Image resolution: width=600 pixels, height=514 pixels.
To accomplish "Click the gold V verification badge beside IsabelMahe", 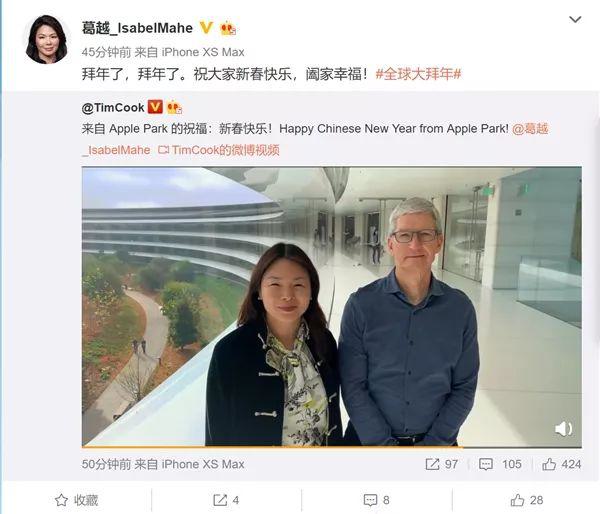I will tap(206, 28).
